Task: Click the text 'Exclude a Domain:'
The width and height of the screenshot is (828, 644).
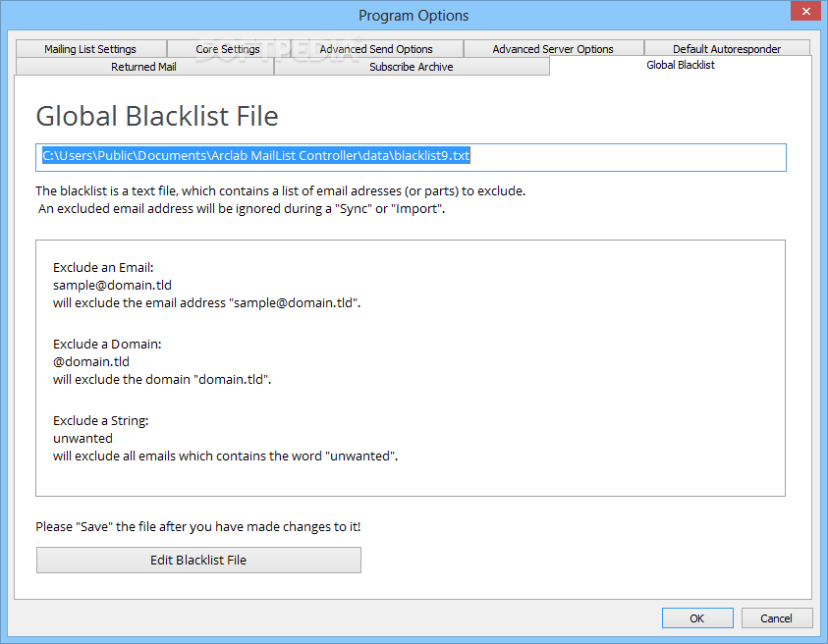Action: click(107, 345)
